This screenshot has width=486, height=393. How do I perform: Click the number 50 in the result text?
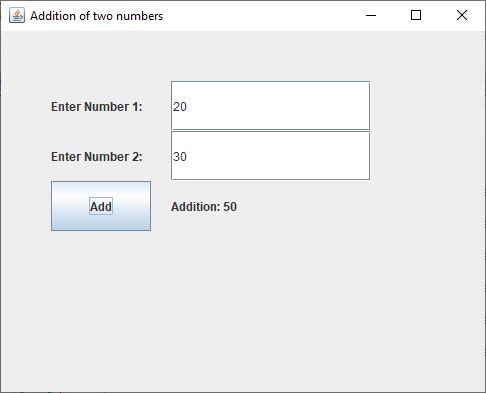point(230,207)
